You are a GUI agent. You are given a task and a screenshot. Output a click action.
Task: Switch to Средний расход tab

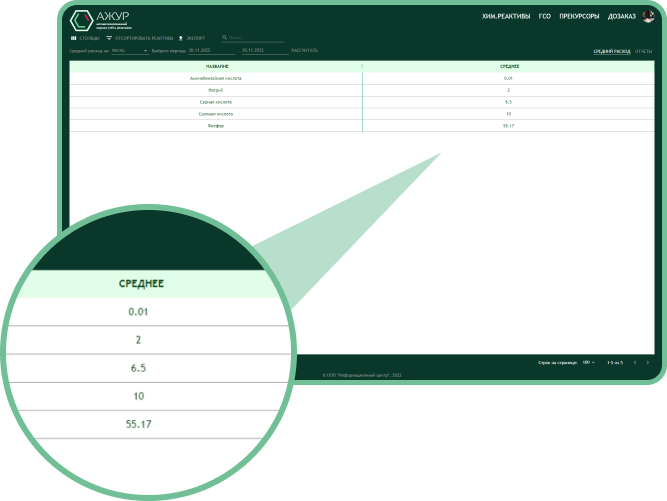coord(612,51)
